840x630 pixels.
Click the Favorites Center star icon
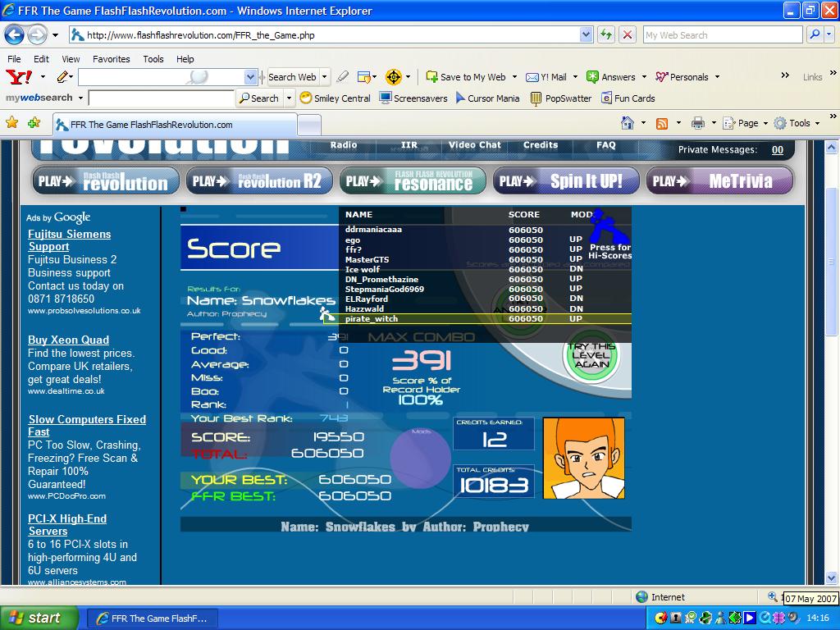point(11,123)
